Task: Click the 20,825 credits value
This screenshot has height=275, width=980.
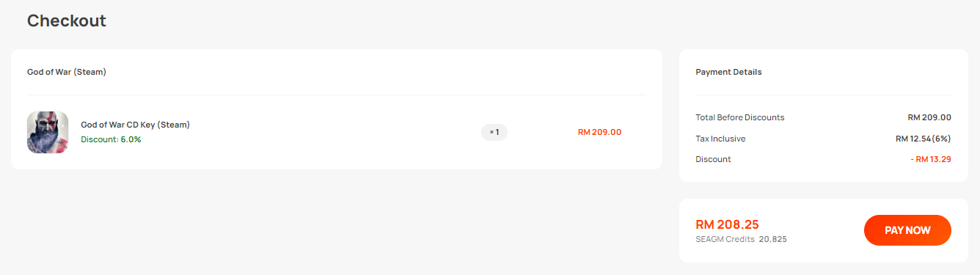Action: [x=773, y=239]
